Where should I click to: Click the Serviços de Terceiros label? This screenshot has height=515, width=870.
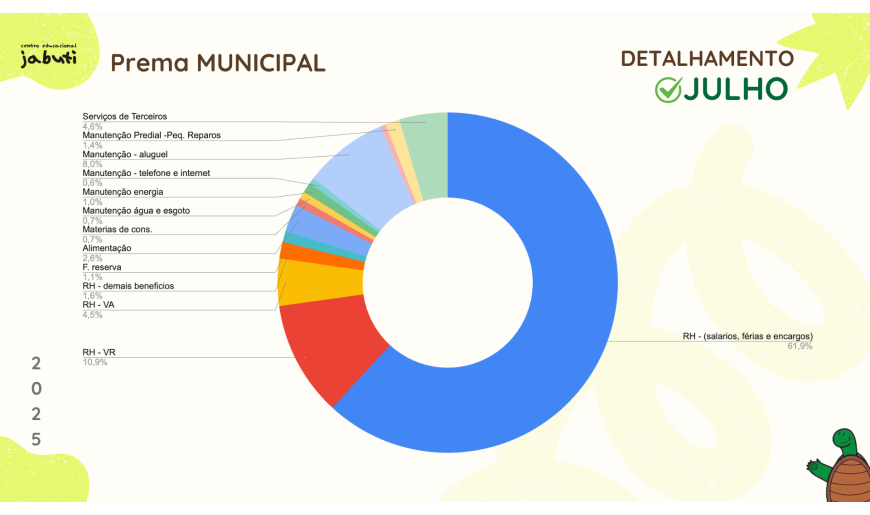coord(125,117)
